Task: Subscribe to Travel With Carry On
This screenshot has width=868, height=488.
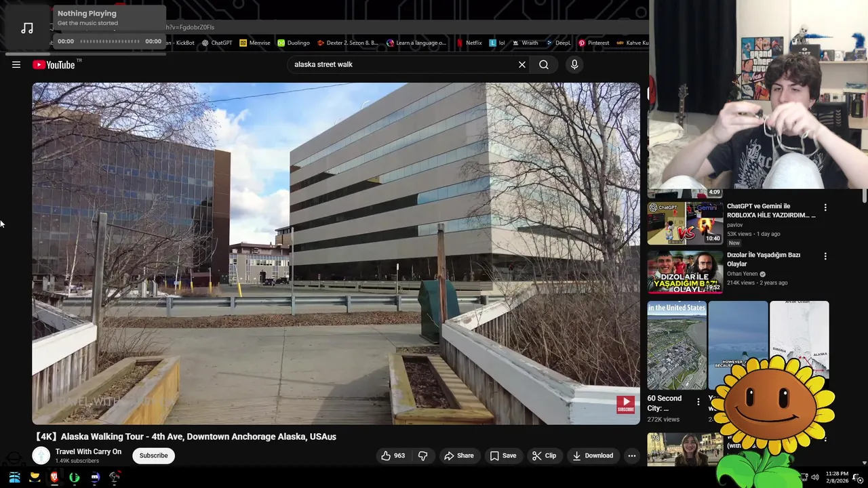Action: (x=154, y=455)
